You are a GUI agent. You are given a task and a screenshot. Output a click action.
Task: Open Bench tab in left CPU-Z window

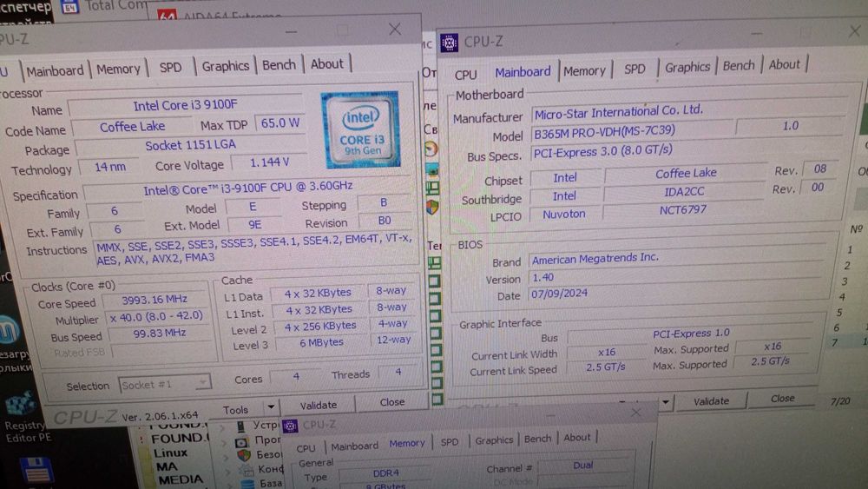[x=279, y=65]
